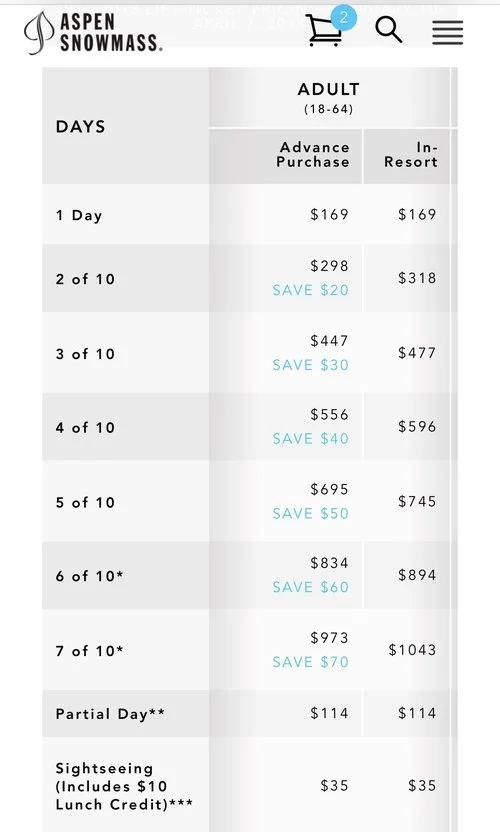Tap the search magnifier icon
This screenshot has width=500, height=832.
coord(389,30)
